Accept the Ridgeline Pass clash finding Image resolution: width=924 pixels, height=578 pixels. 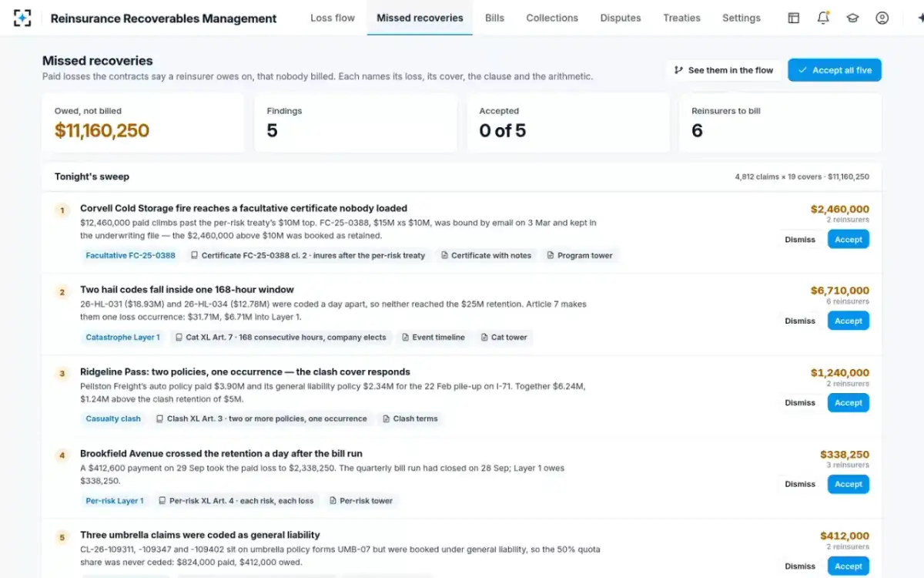pos(848,402)
